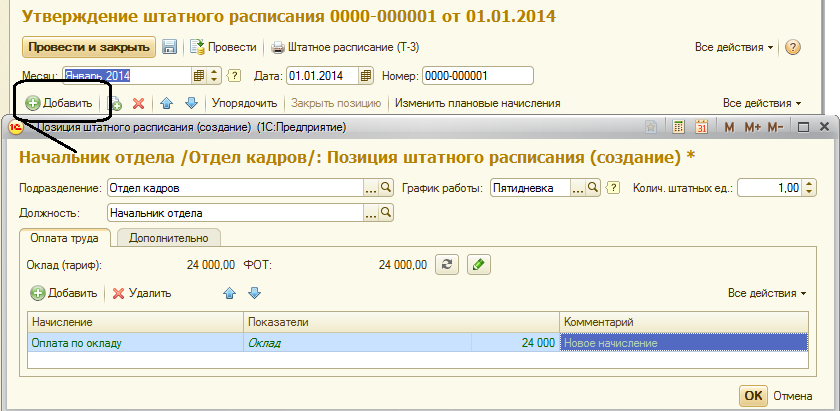Click 'Добавить' in accruals toolbar
Screen dimensions: 840x411
64,293
